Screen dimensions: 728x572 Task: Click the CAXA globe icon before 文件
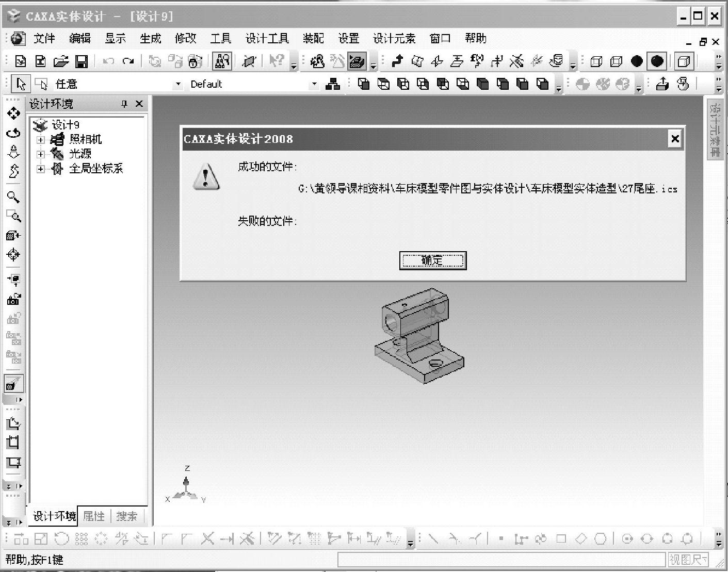18,39
